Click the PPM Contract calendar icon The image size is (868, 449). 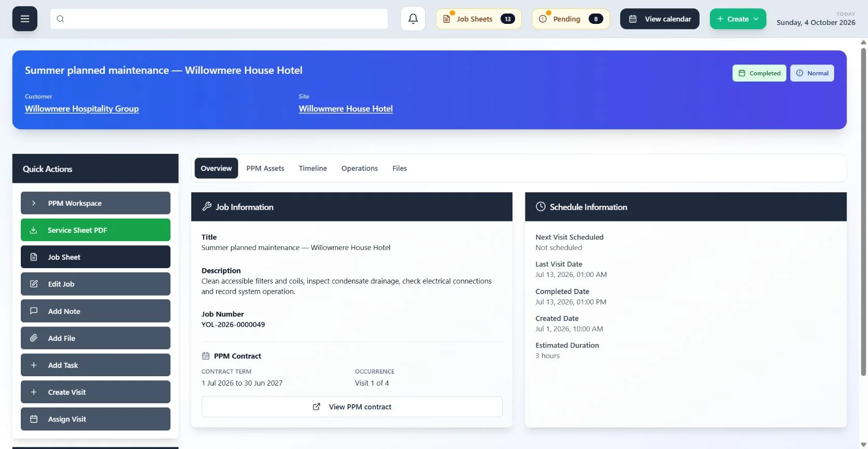click(x=206, y=356)
